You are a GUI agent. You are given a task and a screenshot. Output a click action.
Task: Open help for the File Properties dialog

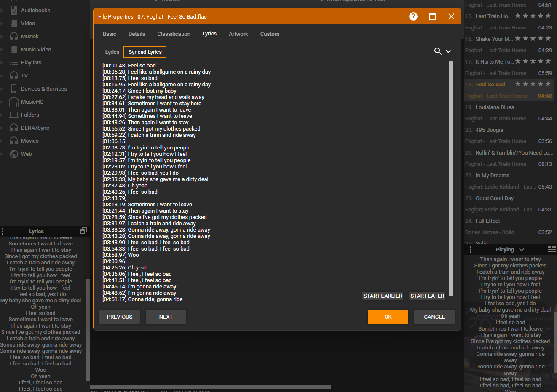tap(413, 16)
